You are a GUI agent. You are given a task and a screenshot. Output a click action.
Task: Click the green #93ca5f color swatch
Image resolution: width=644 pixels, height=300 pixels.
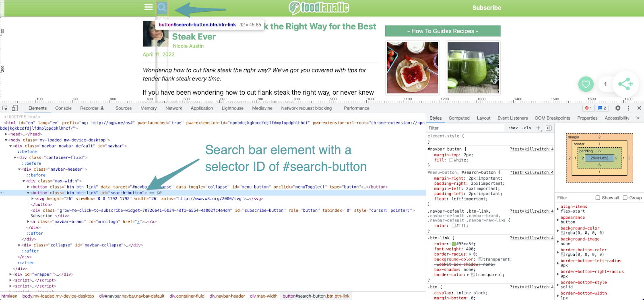[454, 244]
